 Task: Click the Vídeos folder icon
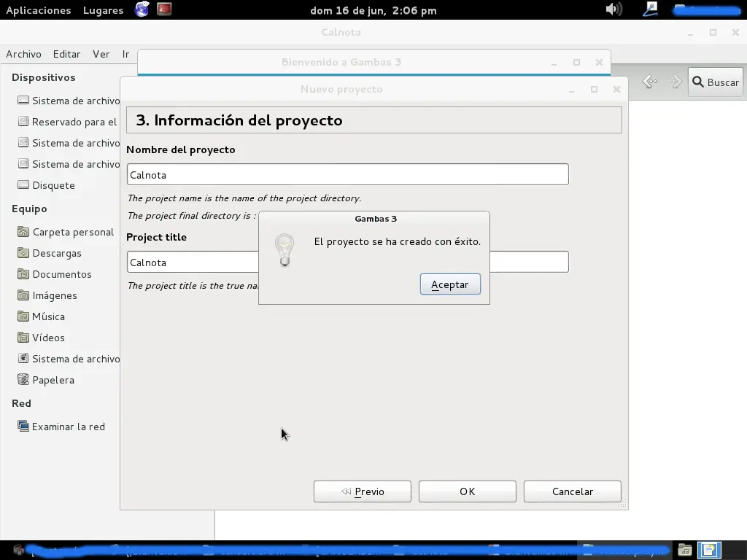[x=23, y=337]
